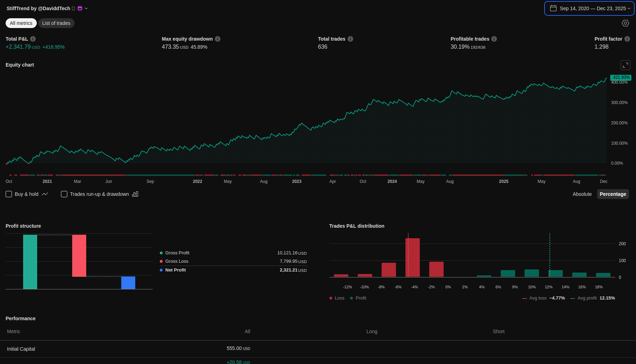The image size is (636, 364).
Task: Expand the chevron next to the StiffTrend strategy title
Action: click(x=86, y=8)
